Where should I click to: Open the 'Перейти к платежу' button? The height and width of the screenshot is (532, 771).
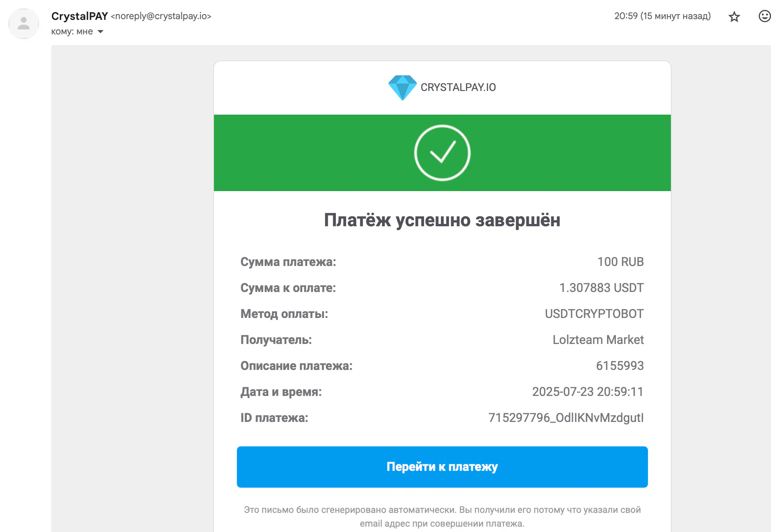(442, 467)
